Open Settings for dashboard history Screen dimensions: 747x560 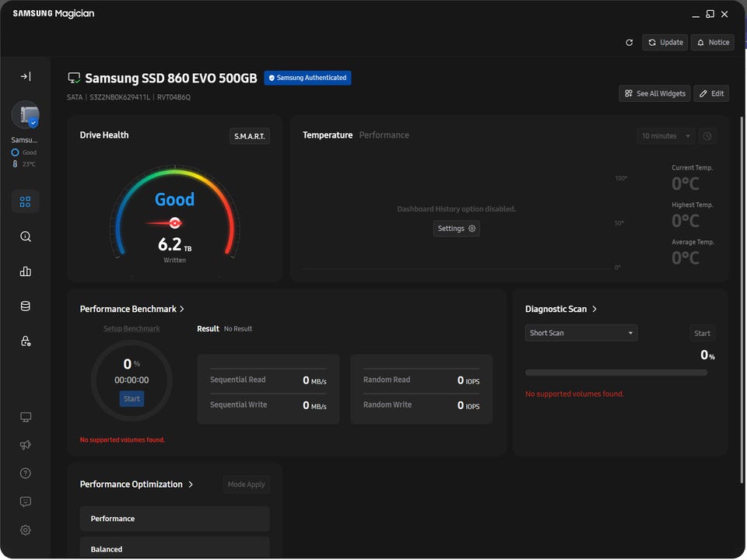457,229
